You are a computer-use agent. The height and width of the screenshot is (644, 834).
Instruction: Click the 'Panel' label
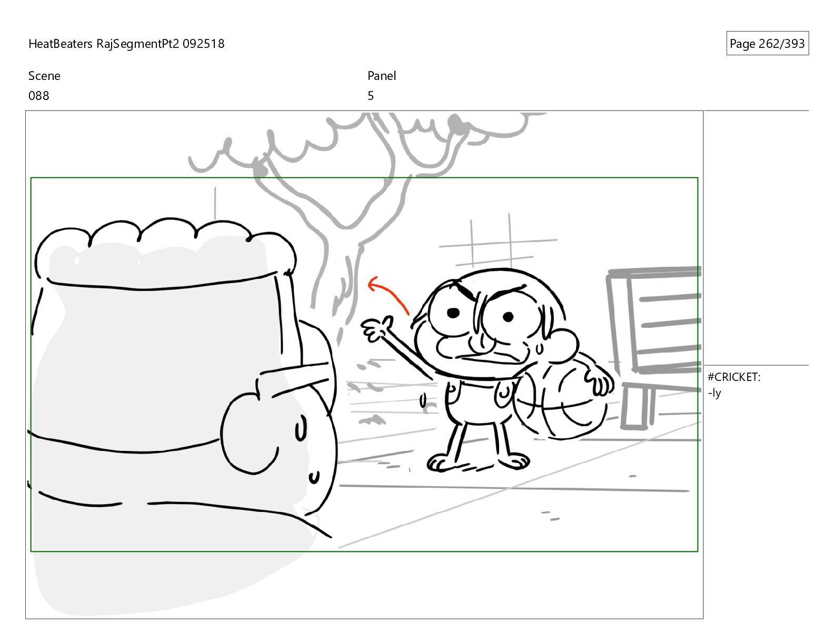tap(382, 76)
